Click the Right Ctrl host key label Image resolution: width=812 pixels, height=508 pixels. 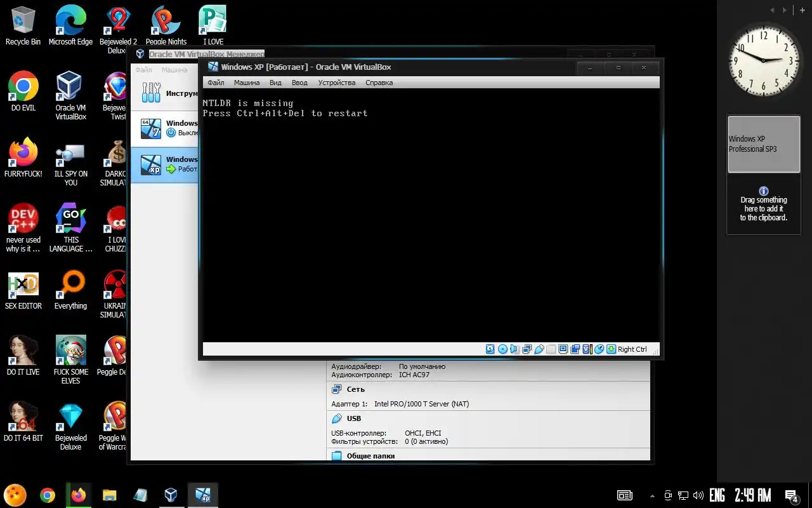point(632,349)
